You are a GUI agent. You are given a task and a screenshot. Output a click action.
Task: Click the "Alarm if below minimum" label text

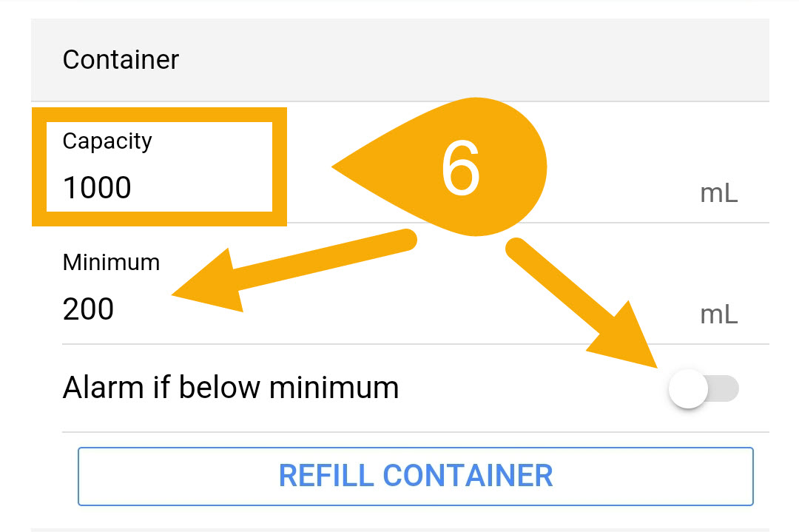(x=231, y=387)
